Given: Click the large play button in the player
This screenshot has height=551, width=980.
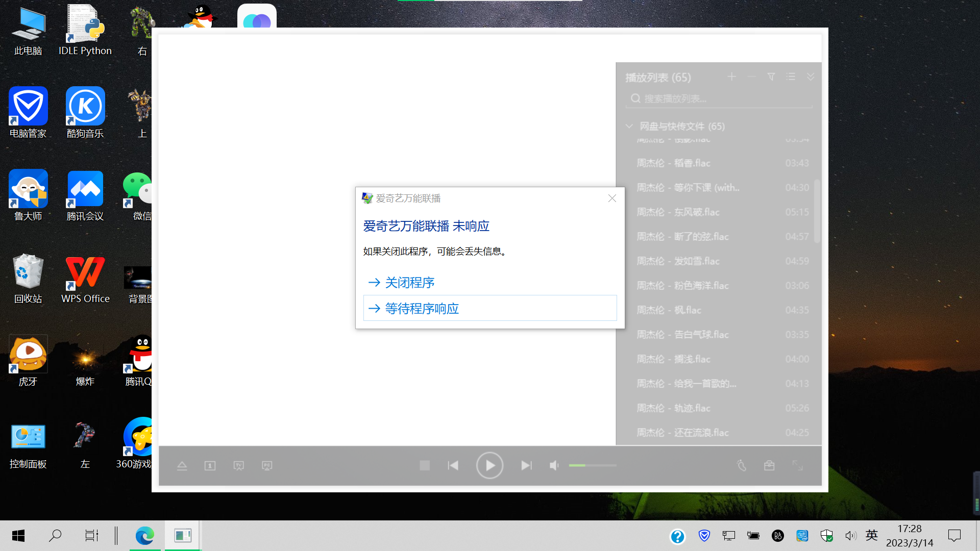Looking at the screenshot, I should pos(489,465).
